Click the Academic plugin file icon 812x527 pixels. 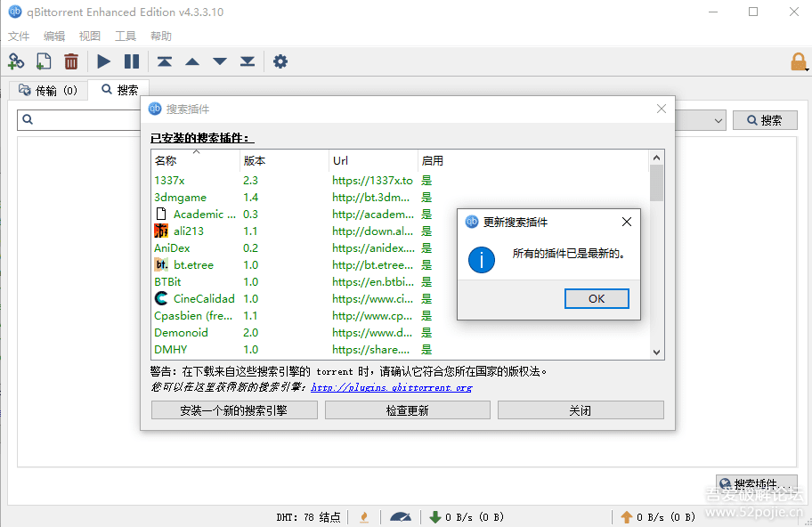(161, 214)
